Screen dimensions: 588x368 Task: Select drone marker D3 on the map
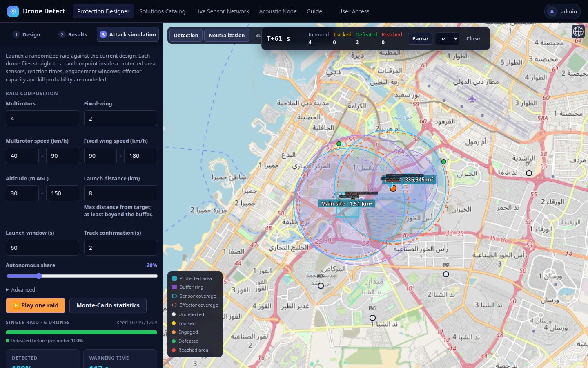pos(446,274)
